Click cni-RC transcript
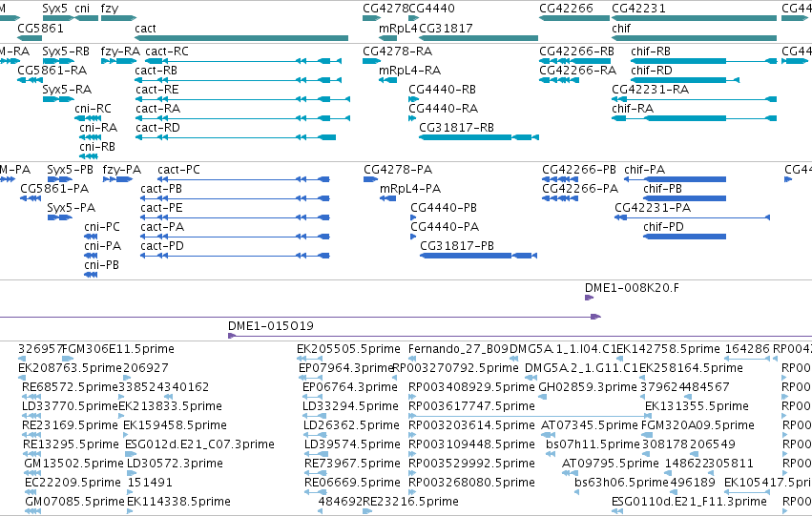This screenshot has height=516, width=812. tap(88, 118)
